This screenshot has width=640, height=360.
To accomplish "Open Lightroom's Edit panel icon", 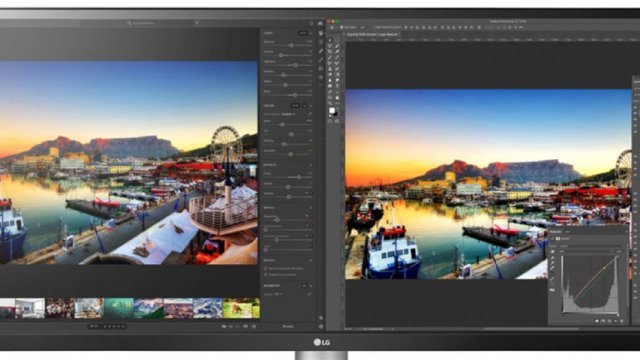I will (x=321, y=33).
